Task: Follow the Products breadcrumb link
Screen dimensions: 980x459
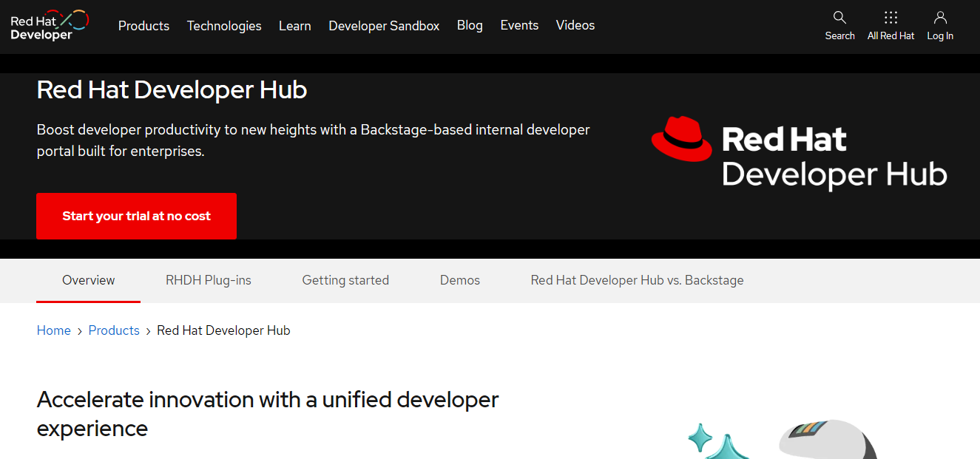Action: [114, 330]
